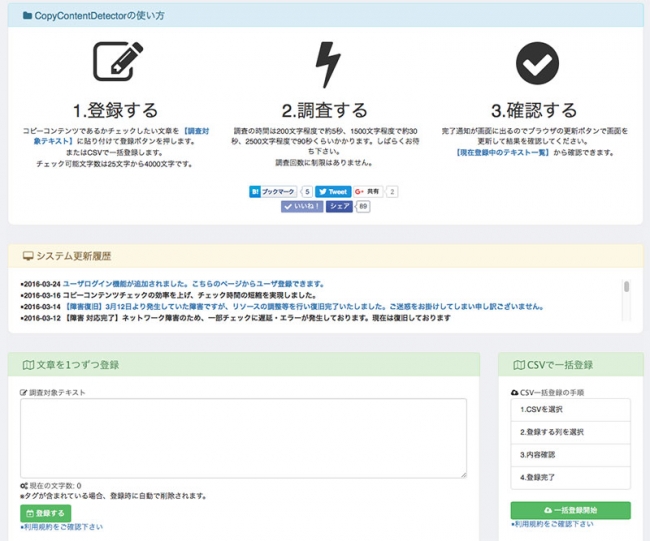
Task: Select step 4.登録完了
Action: [570, 478]
